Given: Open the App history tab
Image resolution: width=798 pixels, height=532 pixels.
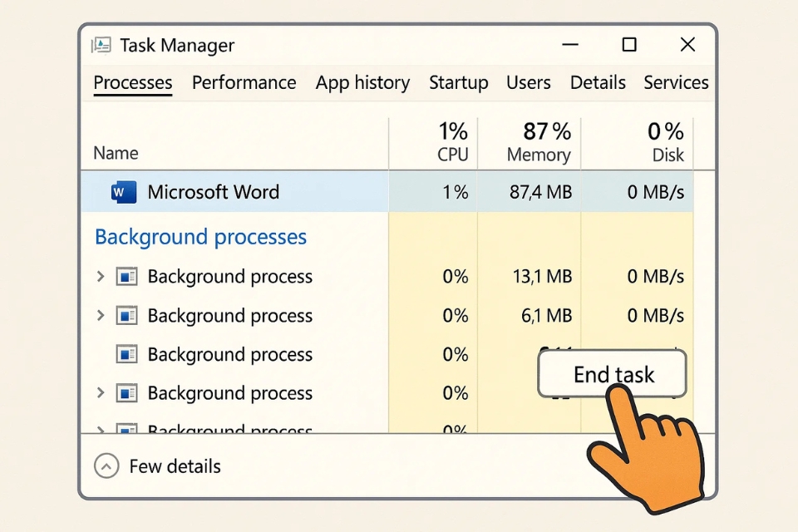Looking at the screenshot, I should pos(362,82).
